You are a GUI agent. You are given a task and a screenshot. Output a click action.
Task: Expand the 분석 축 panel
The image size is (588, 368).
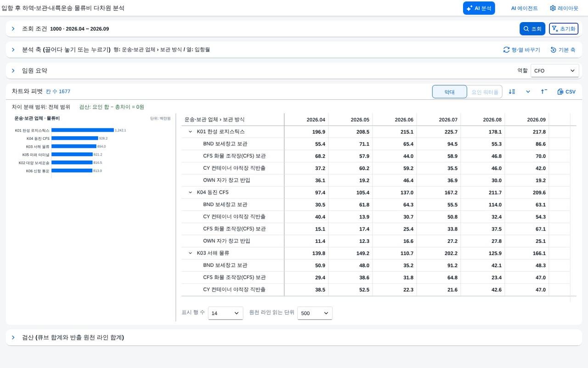pyautogui.click(x=13, y=50)
